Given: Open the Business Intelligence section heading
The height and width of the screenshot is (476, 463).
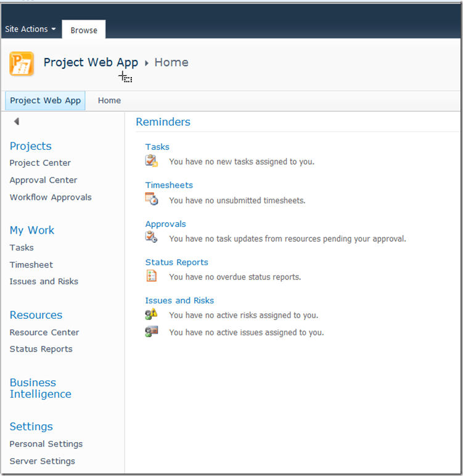Looking at the screenshot, I should click(x=40, y=388).
